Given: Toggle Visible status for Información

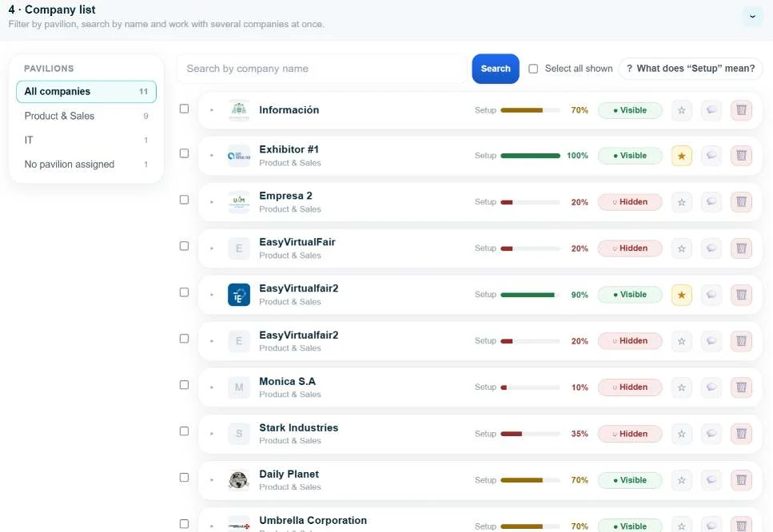Looking at the screenshot, I should pyautogui.click(x=630, y=110).
